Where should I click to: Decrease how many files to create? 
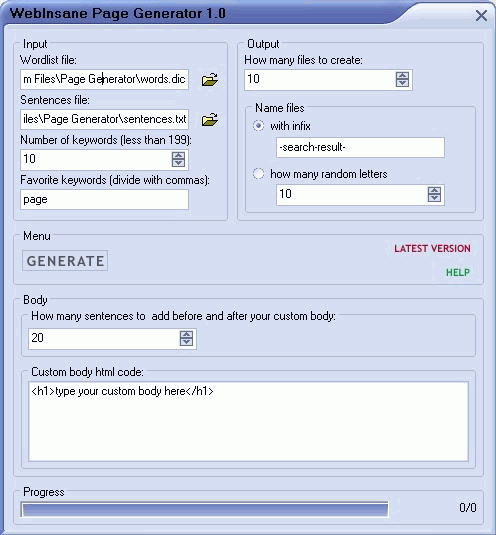(402, 83)
